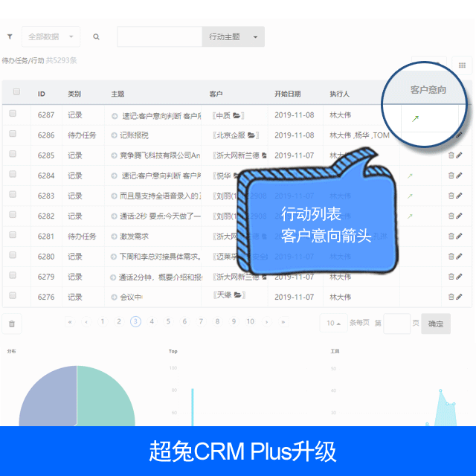Jump to last page with » button
The height and width of the screenshot is (476, 476).
283,322
